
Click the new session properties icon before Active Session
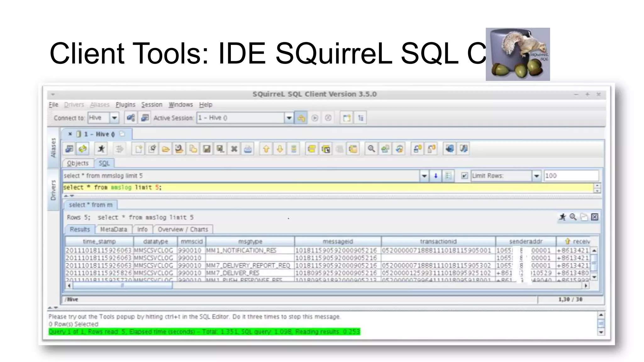click(x=145, y=118)
